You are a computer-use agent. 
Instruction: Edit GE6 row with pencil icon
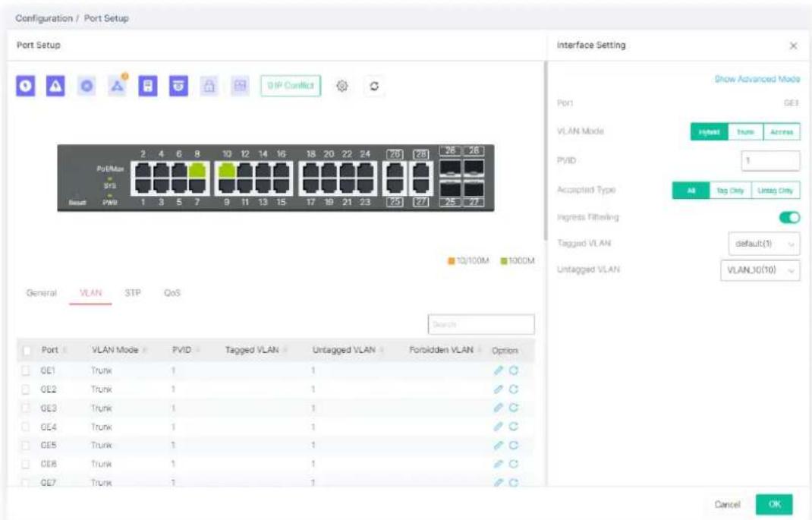(x=498, y=464)
